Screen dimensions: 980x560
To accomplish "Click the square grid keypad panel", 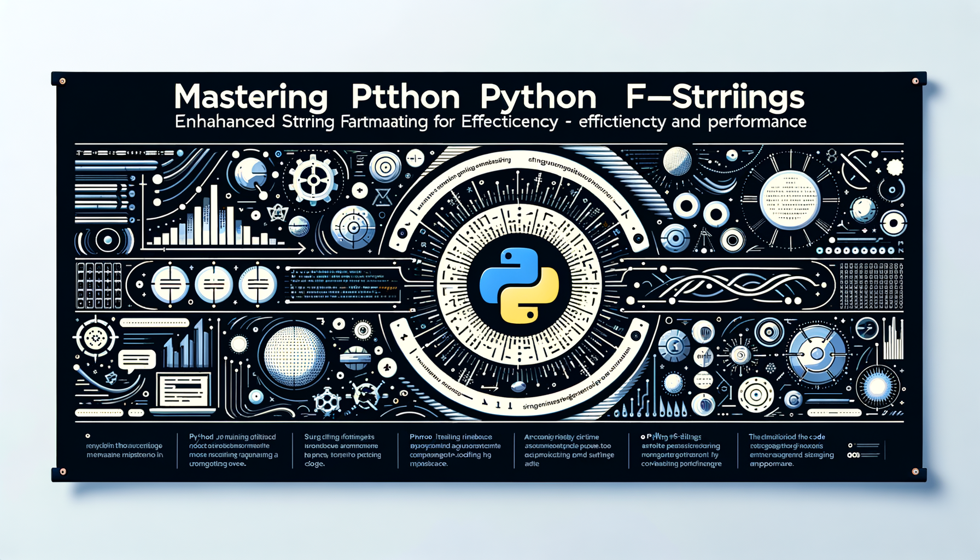I will [x=99, y=284].
